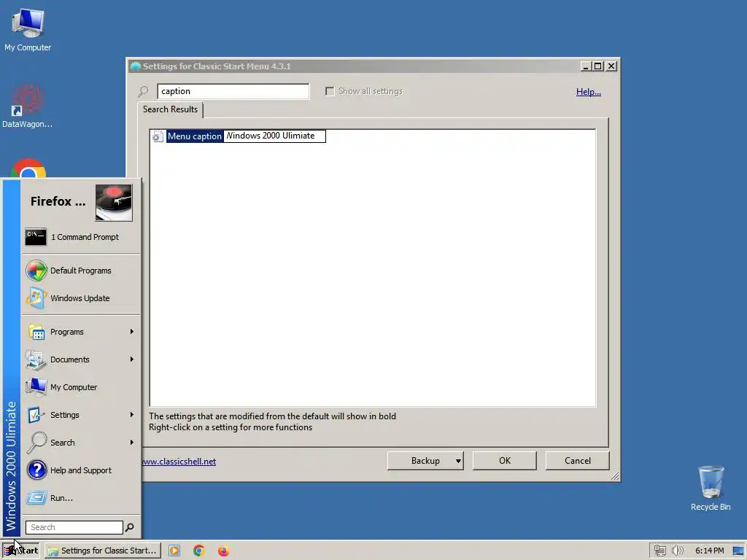Expand the Search submenu arrow
The width and height of the screenshot is (747, 560).
(x=131, y=442)
